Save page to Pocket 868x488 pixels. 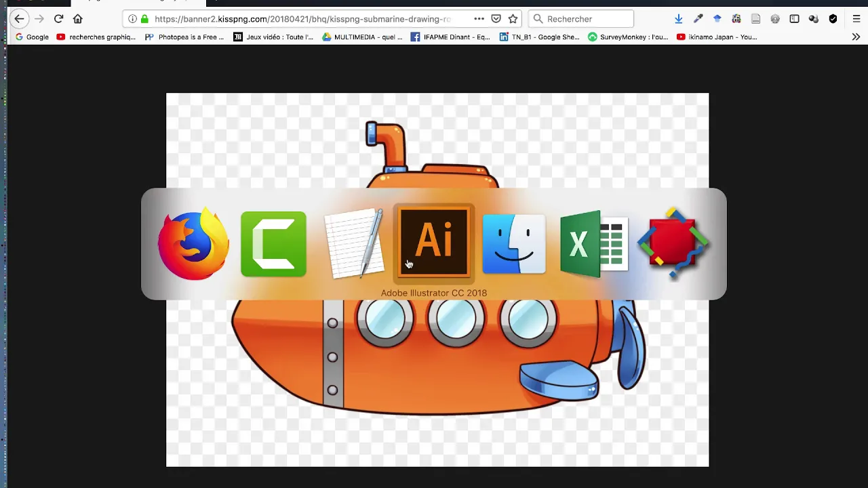496,19
